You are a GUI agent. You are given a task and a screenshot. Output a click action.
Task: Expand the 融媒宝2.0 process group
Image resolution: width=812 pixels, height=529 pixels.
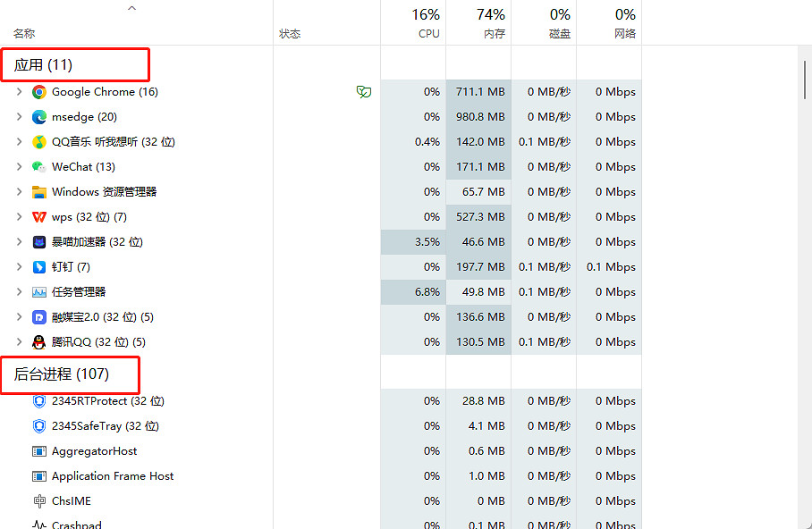coord(19,317)
